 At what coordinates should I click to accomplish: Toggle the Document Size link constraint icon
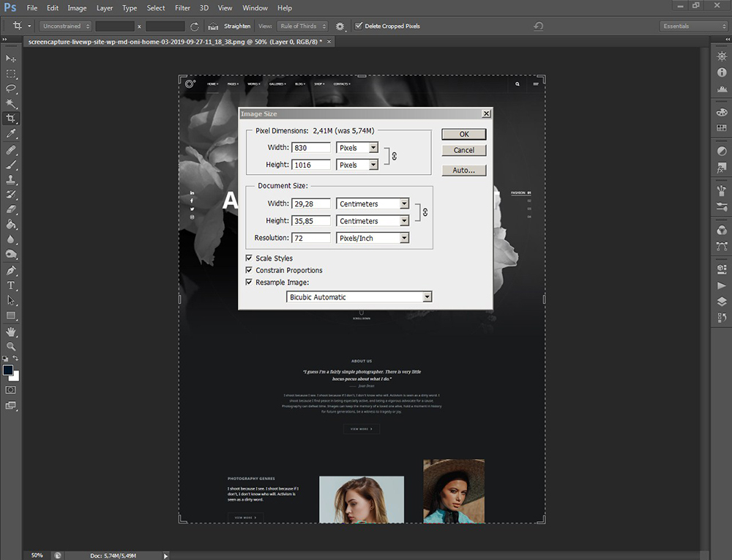pyautogui.click(x=425, y=212)
